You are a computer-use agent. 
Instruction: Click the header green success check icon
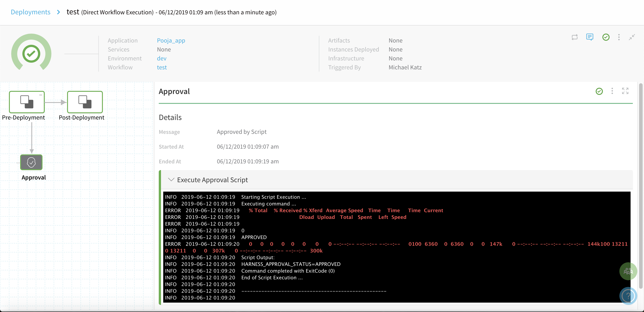click(606, 37)
